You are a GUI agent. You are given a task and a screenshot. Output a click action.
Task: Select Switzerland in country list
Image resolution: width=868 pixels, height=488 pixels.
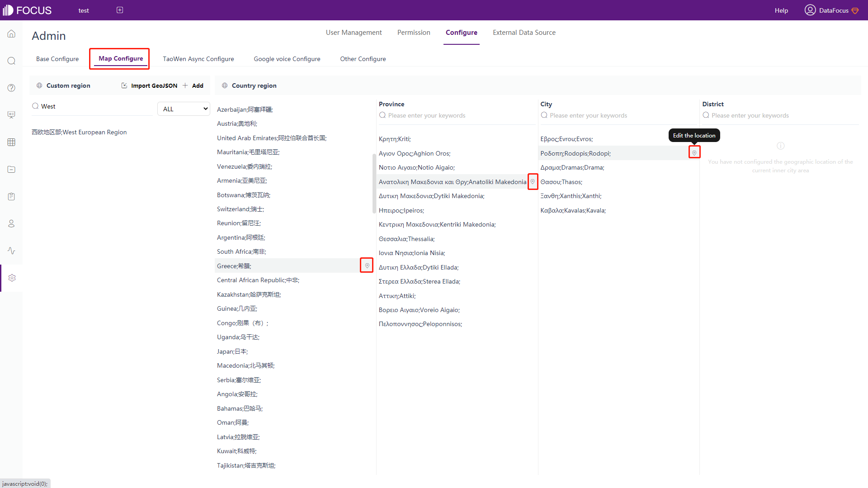pyautogui.click(x=241, y=209)
